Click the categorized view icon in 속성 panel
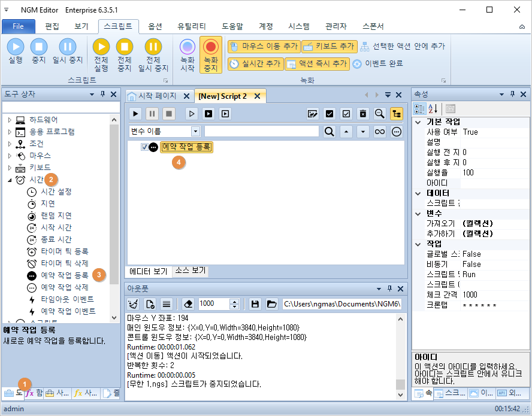The height and width of the screenshot is (416, 532). (419, 109)
